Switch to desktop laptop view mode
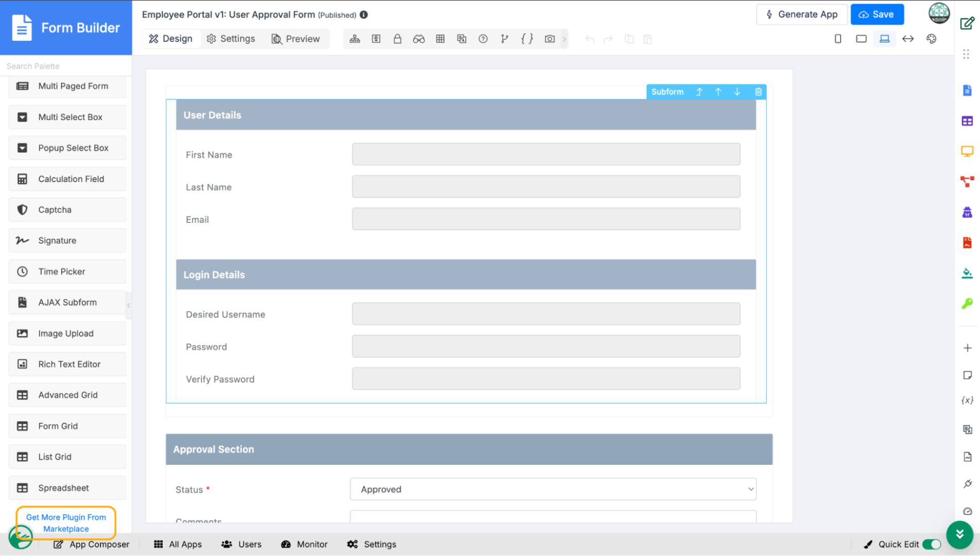Viewport: 980px width, 556px height. coord(885,39)
